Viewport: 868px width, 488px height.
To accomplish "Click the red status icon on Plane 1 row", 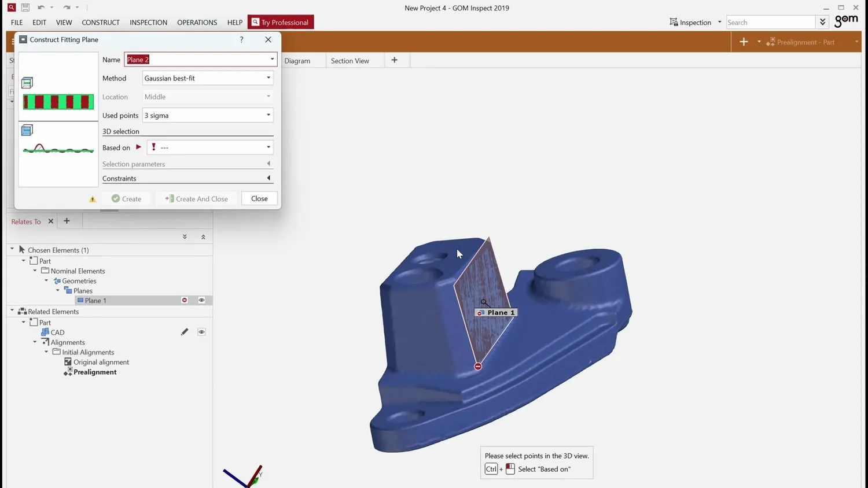I will coord(185,300).
